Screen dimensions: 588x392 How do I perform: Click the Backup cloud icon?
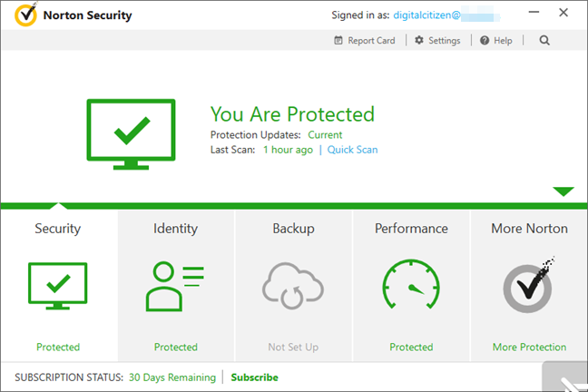[x=293, y=286]
